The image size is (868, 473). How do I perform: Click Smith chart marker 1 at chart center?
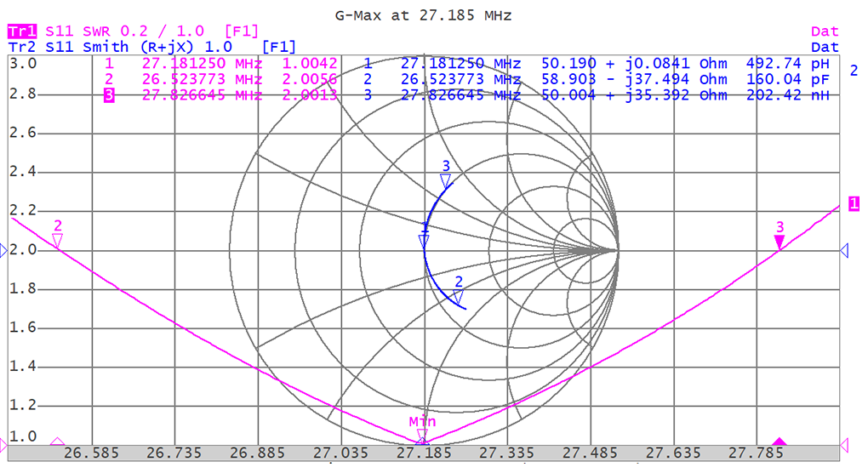pyautogui.click(x=424, y=241)
